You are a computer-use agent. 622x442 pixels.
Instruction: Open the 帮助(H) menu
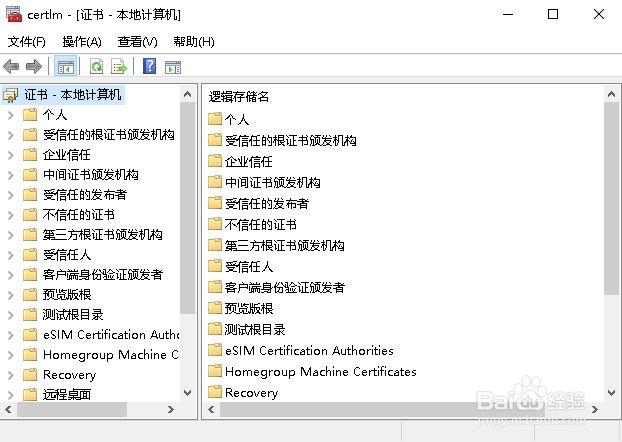(194, 42)
